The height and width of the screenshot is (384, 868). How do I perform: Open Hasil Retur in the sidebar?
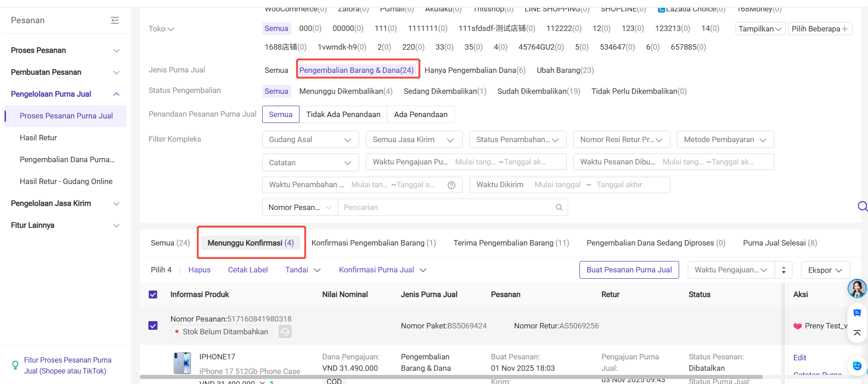pos(38,138)
